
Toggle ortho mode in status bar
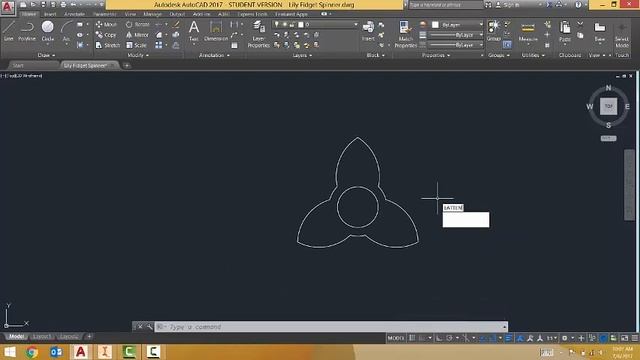point(439,338)
